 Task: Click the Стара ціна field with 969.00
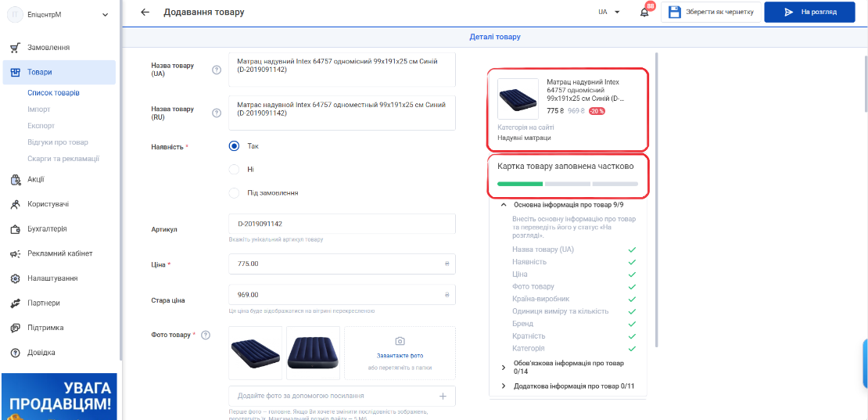342,294
